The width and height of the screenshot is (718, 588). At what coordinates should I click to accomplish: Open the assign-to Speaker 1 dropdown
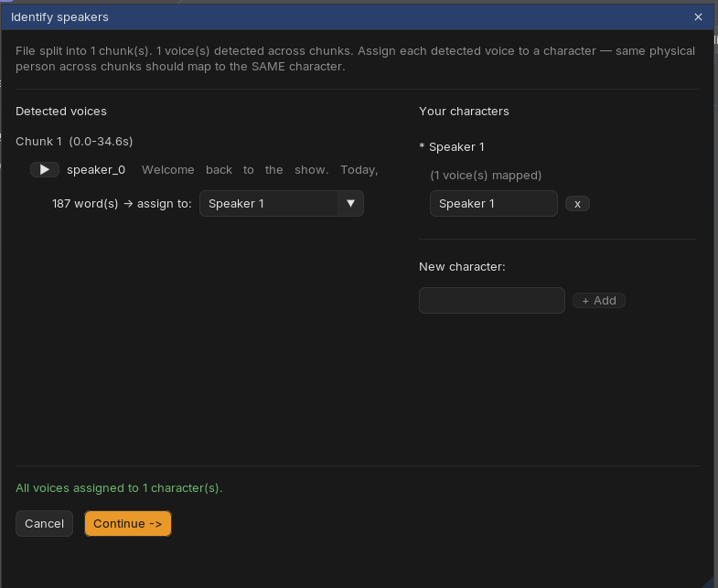tap(282, 204)
